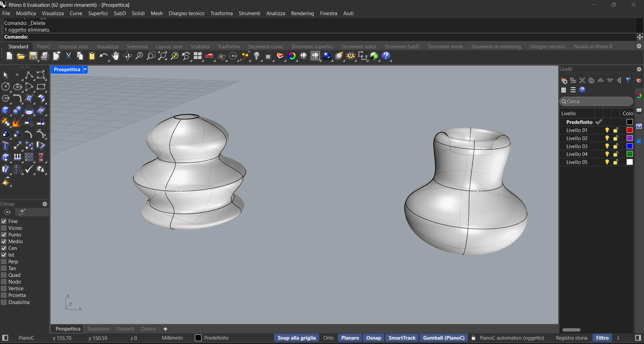Open the Solidi menu
The image size is (644, 344).
coord(138,13)
